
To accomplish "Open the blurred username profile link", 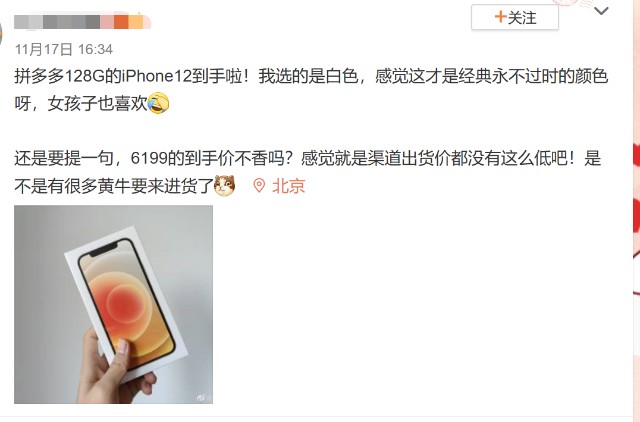I will point(82,22).
